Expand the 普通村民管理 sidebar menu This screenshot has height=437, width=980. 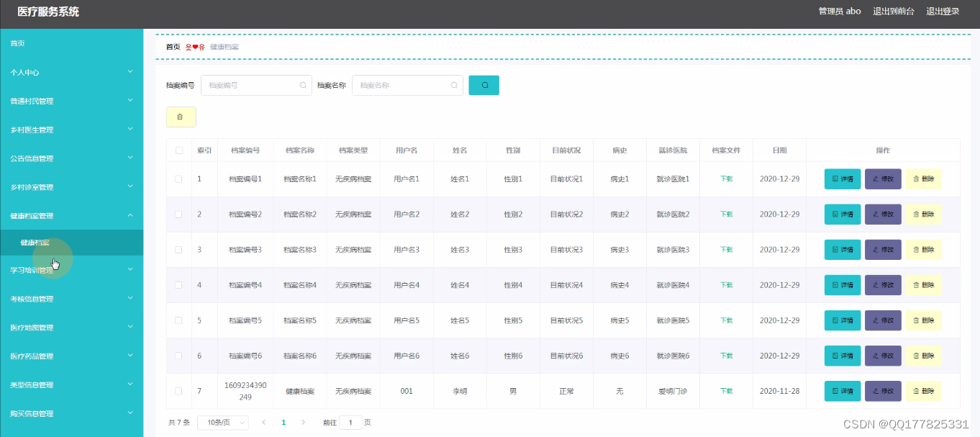point(72,101)
